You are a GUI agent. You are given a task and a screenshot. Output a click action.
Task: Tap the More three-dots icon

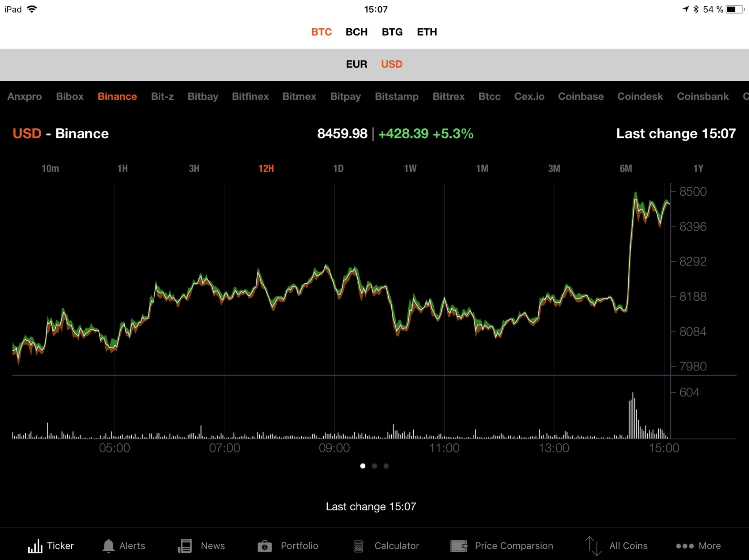click(x=685, y=546)
